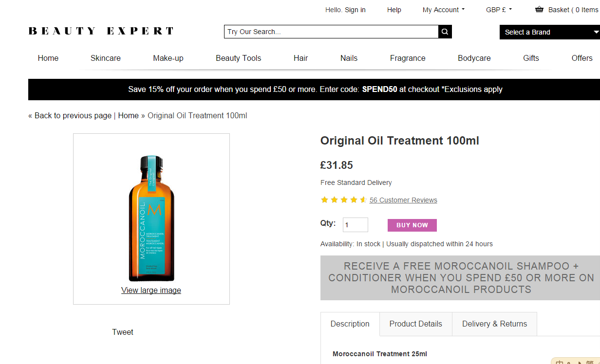This screenshot has height=364, width=600.
Task: Open the Delivery & Returns tab
Action: pos(494,324)
